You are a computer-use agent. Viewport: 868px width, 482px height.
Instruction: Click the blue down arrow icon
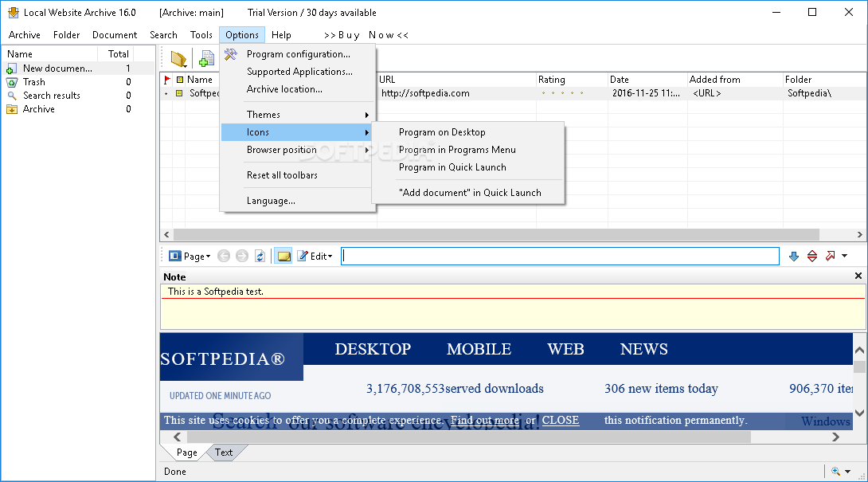coord(794,256)
